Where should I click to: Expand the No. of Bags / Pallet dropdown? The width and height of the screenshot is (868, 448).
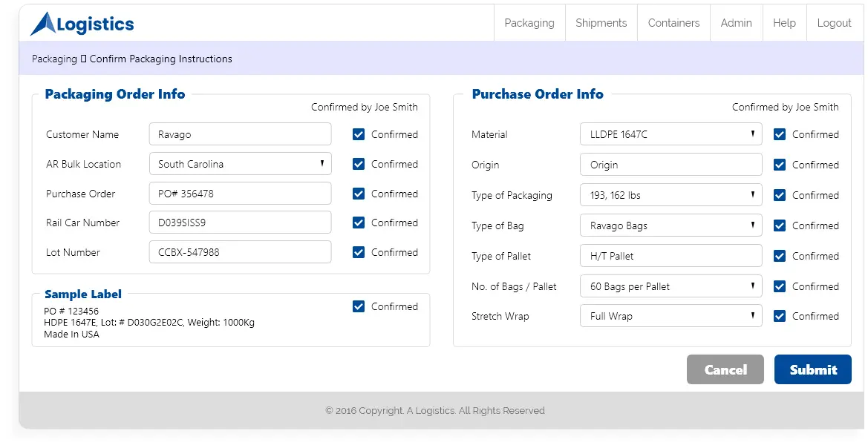click(x=671, y=286)
